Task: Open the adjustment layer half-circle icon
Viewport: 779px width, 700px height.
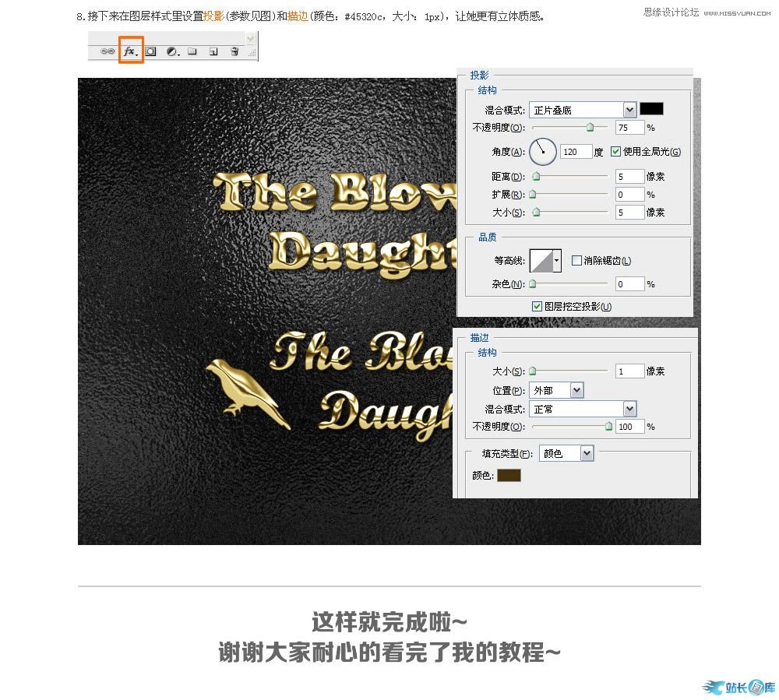Action: coord(172,51)
